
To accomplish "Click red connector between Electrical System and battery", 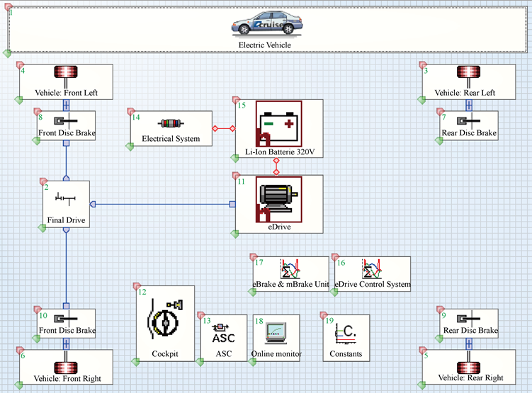I will click(x=223, y=129).
